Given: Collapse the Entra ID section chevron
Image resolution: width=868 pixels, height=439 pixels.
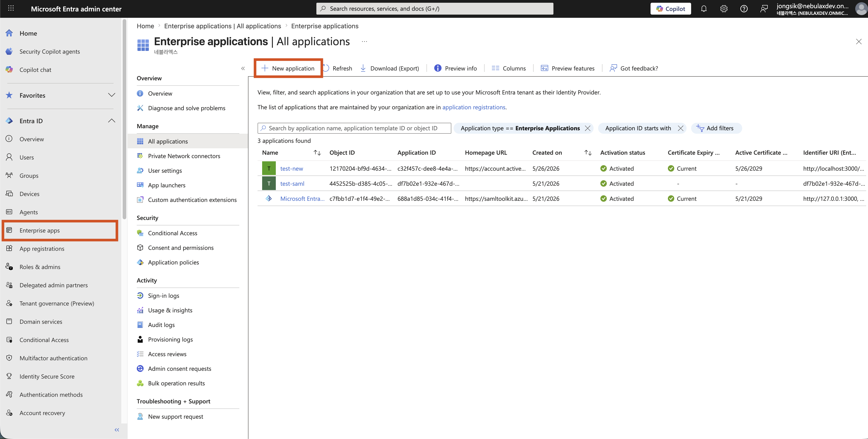Looking at the screenshot, I should [x=111, y=121].
